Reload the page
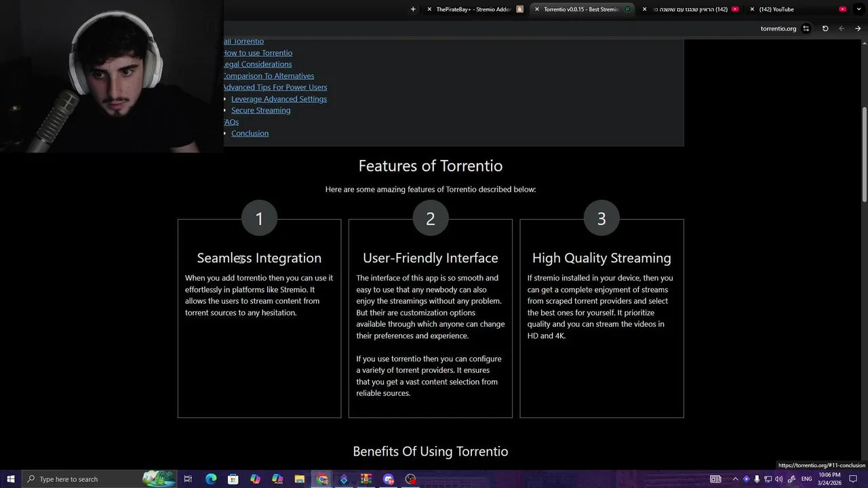The height and width of the screenshot is (488, 868). pyautogui.click(x=825, y=28)
